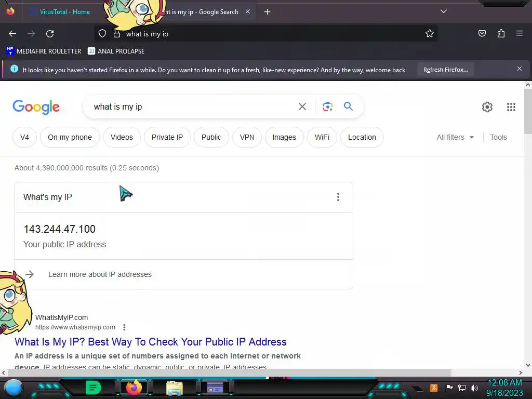Select the WiFi filter chip
Image resolution: width=532 pixels, height=399 pixels.
pyautogui.click(x=322, y=137)
